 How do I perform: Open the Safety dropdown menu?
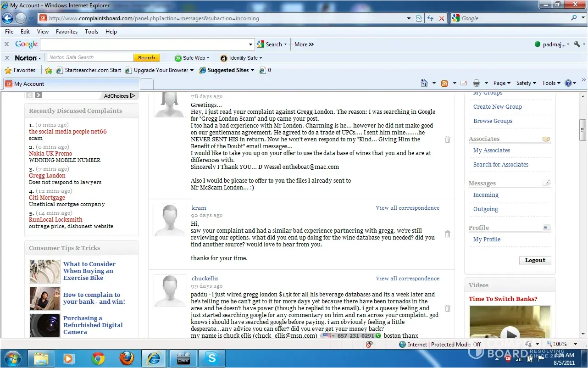point(526,83)
